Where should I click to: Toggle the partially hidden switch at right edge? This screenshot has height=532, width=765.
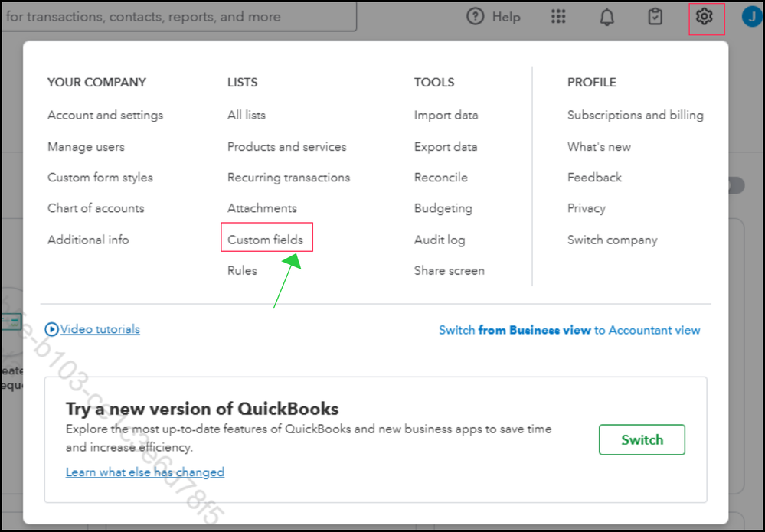[737, 186]
